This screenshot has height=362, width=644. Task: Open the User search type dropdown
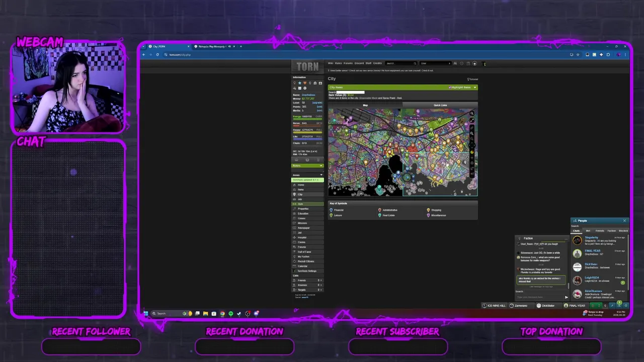[x=435, y=63]
